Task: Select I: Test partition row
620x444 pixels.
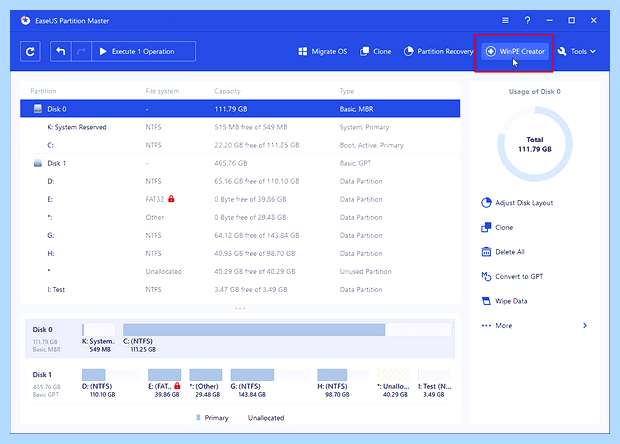Action: click(240, 289)
